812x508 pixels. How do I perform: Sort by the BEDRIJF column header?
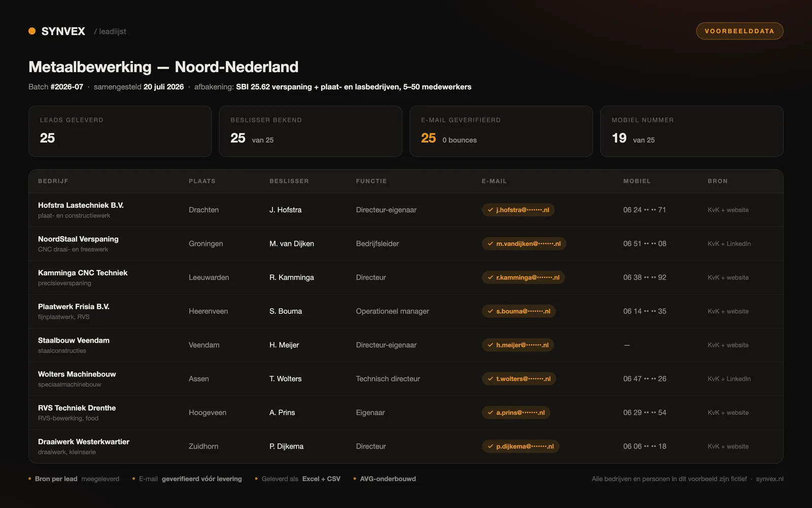point(53,181)
